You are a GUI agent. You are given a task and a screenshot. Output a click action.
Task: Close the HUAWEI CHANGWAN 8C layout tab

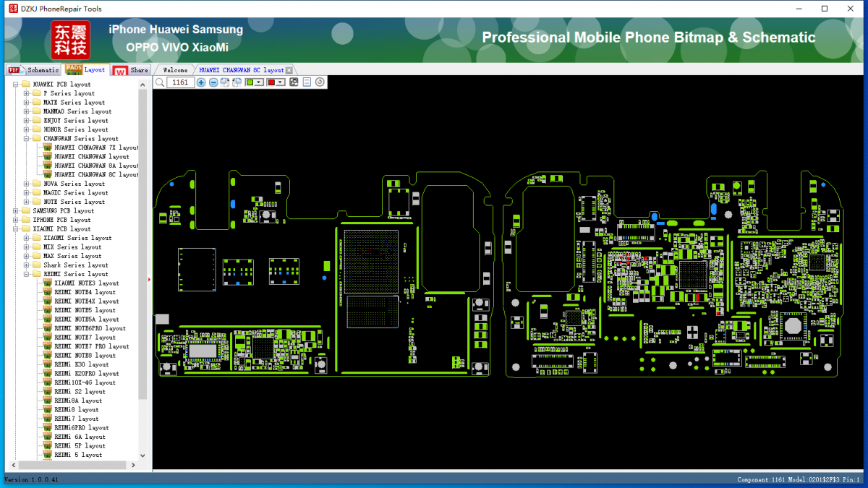290,69
